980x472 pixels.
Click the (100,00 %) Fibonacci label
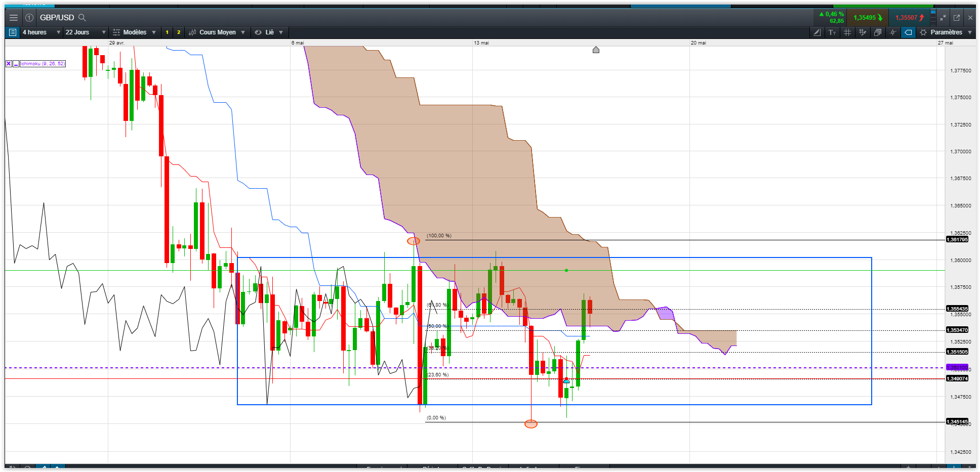(439, 236)
